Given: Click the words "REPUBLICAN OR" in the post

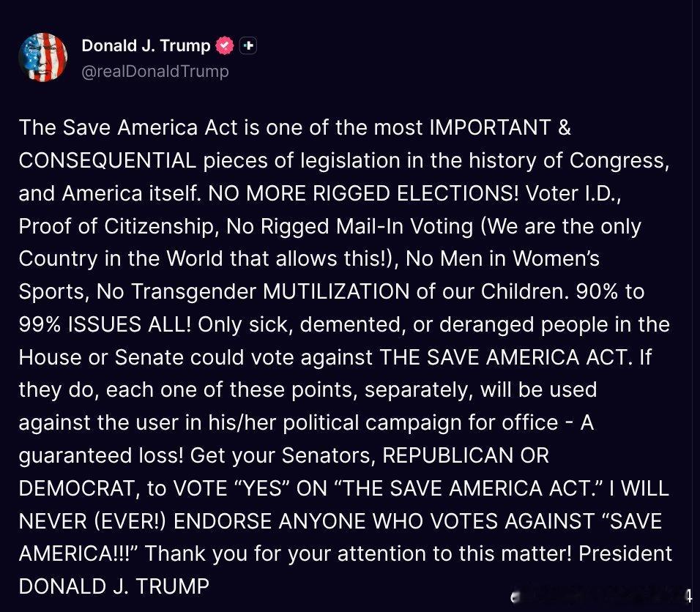Looking at the screenshot, I should click(465, 455).
